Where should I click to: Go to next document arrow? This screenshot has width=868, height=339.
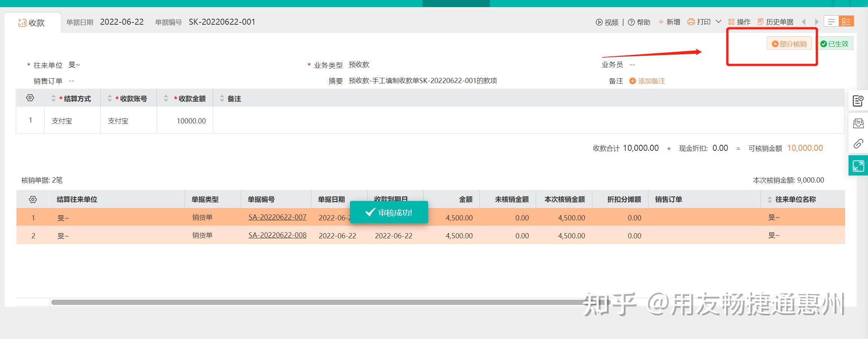click(817, 22)
